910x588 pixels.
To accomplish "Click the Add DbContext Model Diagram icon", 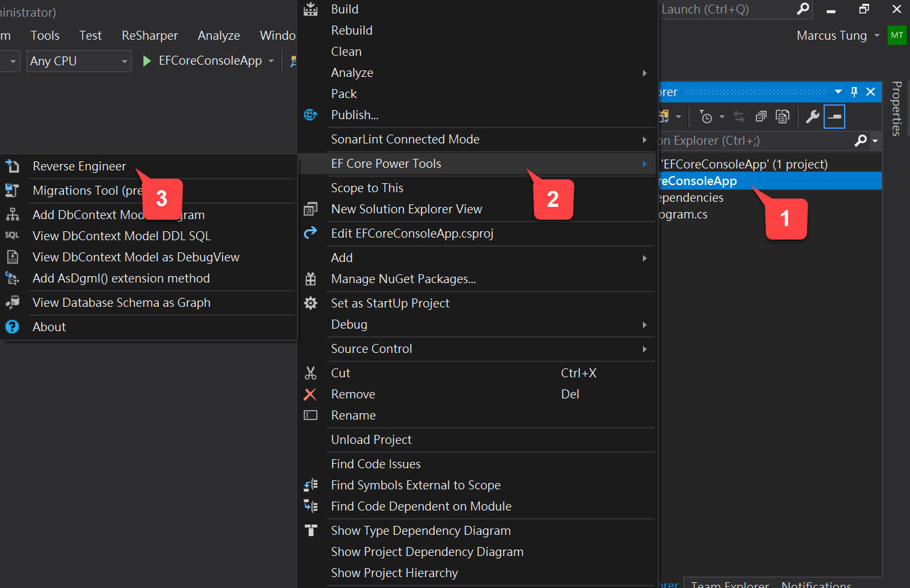I will coord(13,215).
